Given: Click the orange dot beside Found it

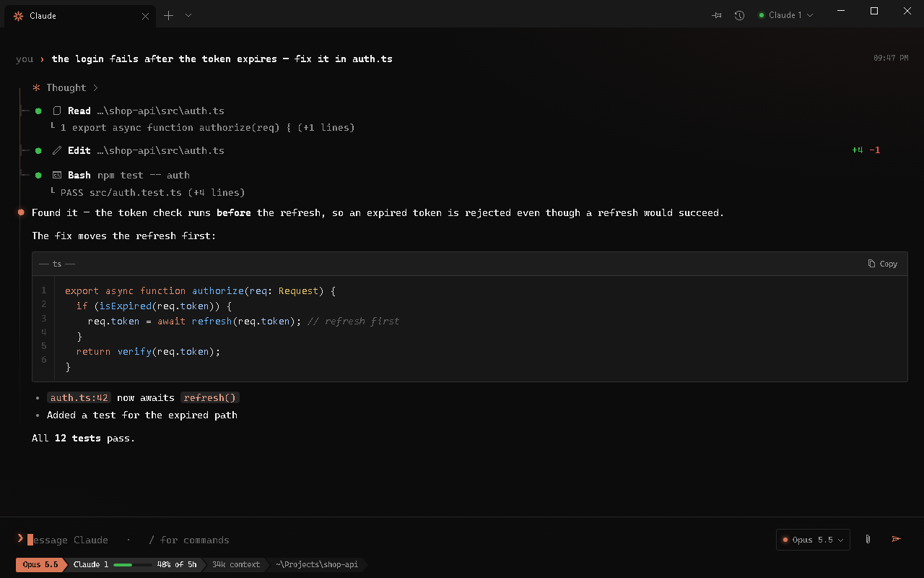Looking at the screenshot, I should click(21, 212).
